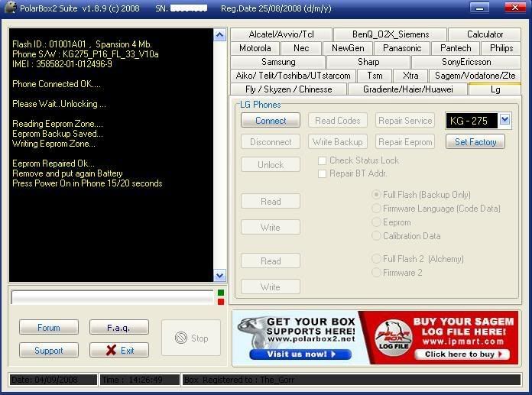Switch to Alcatel/Avvio/Tcl tab
The width and height of the screenshot is (532, 395).
tap(281, 34)
